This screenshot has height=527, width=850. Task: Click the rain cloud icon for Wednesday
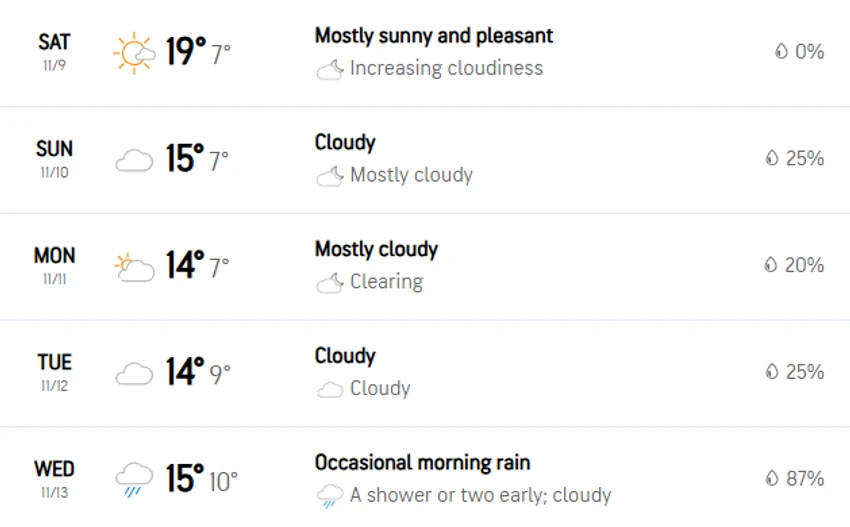[x=134, y=480]
